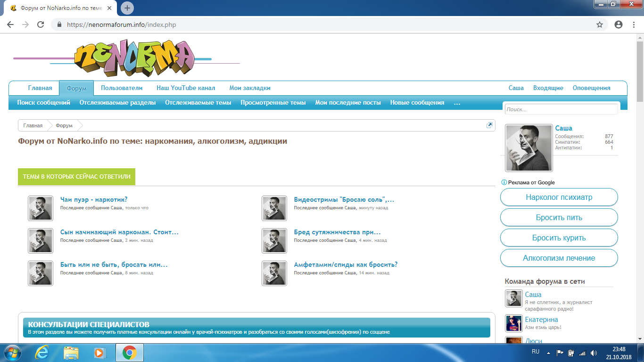Open the Новые сообщения menu item

pos(417,103)
